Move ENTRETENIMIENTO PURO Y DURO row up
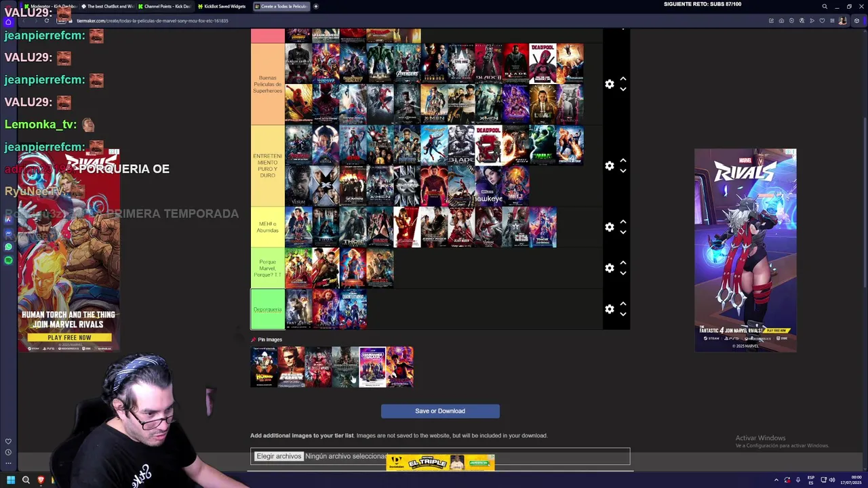The image size is (868, 488). (623, 161)
